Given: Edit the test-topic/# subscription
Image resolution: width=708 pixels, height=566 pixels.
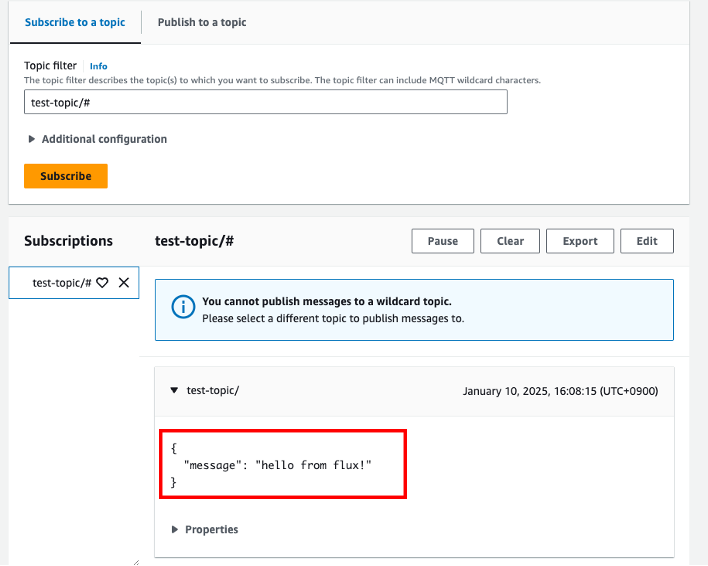Looking at the screenshot, I should pyautogui.click(x=646, y=241).
